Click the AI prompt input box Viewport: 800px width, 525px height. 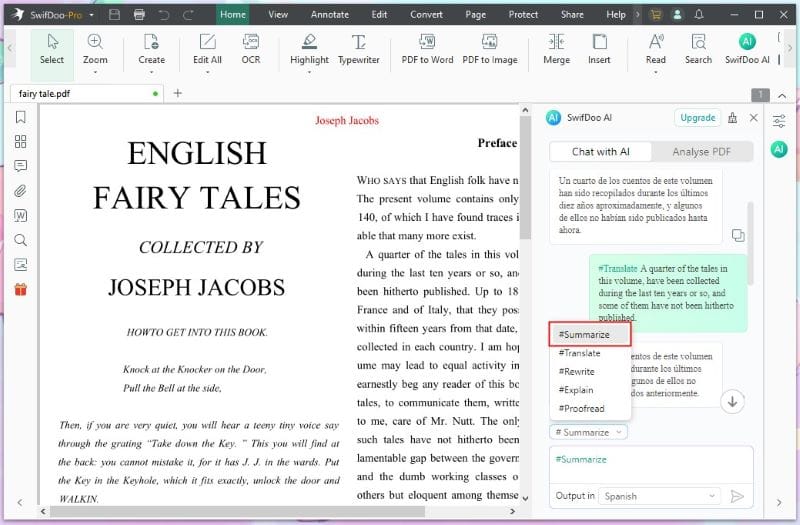point(651,465)
